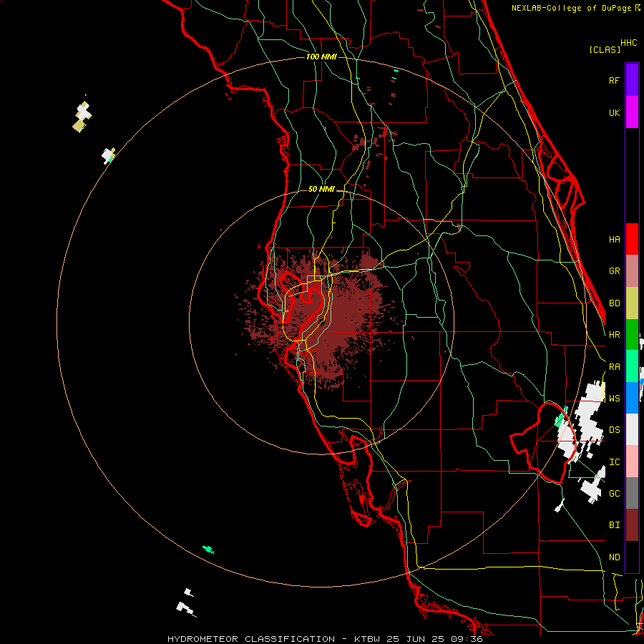
Task: Click the 50 NMI range ring label
Action: [321, 189]
